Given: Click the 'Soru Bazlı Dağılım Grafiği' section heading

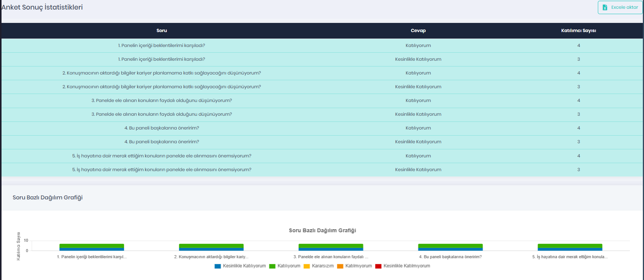Looking at the screenshot, I should coord(48,197).
